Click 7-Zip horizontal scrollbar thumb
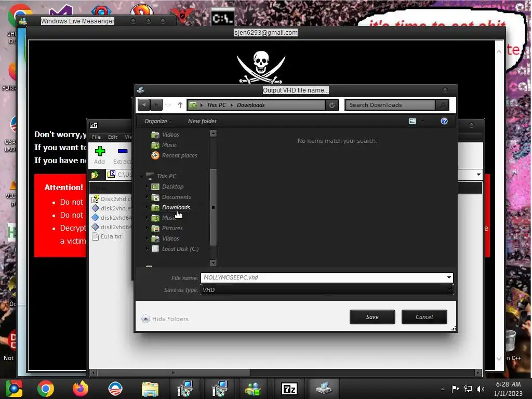The height and width of the screenshot is (399, 532). [x=174, y=373]
